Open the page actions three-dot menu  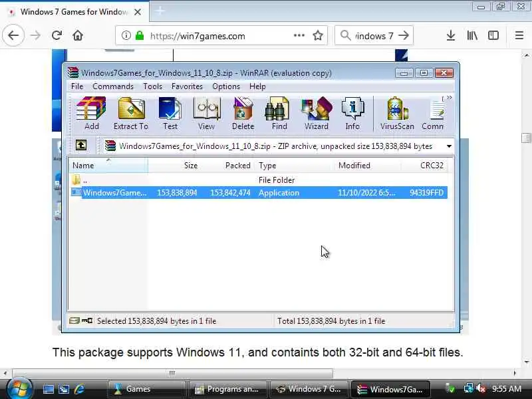[x=299, y=35]
